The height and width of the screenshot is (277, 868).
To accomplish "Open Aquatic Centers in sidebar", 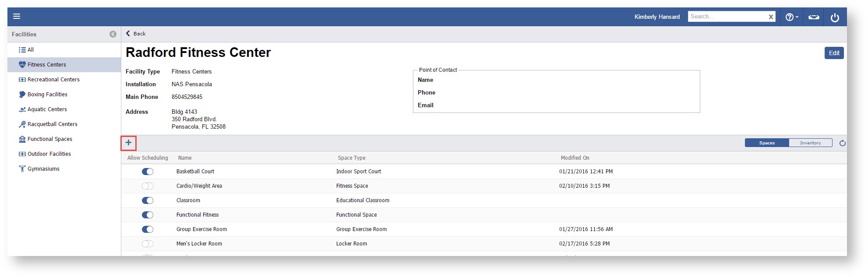I will pos(47,109).
